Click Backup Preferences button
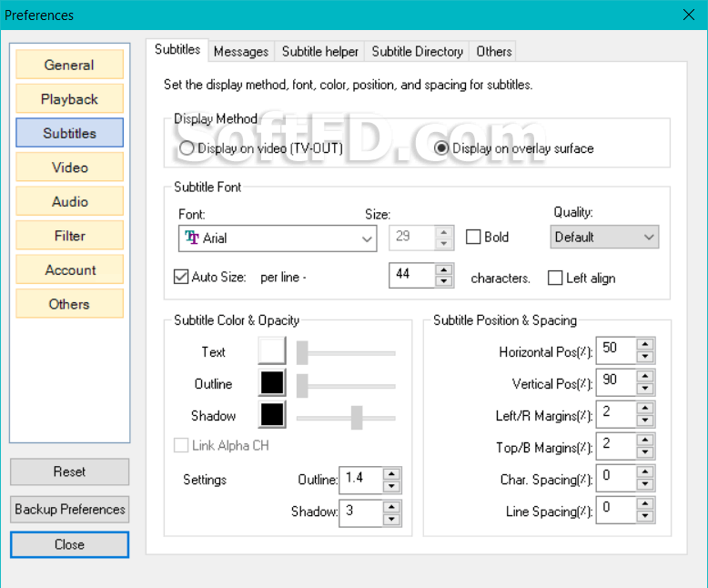 pos(69,510)
